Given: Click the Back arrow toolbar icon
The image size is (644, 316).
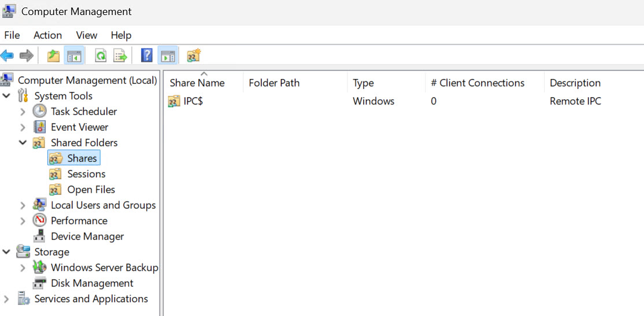Looking at the screenshot, I should (7, 55).
